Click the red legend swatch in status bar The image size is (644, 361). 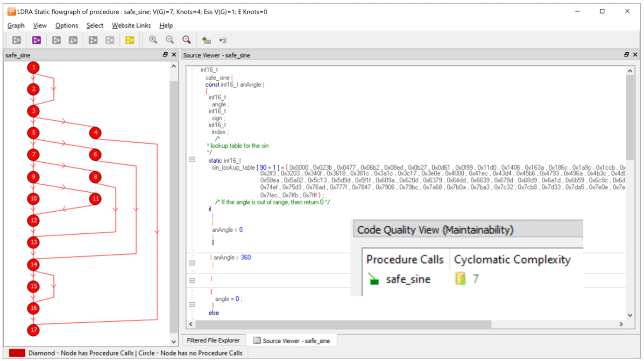(17, 353)
